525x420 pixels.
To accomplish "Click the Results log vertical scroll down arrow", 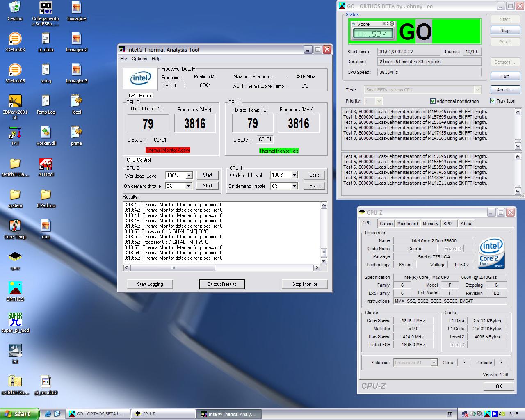I will [324, 261].
